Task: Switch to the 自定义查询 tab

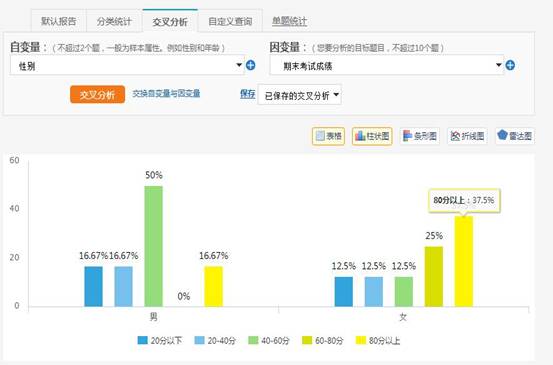Action: [230, 22]
